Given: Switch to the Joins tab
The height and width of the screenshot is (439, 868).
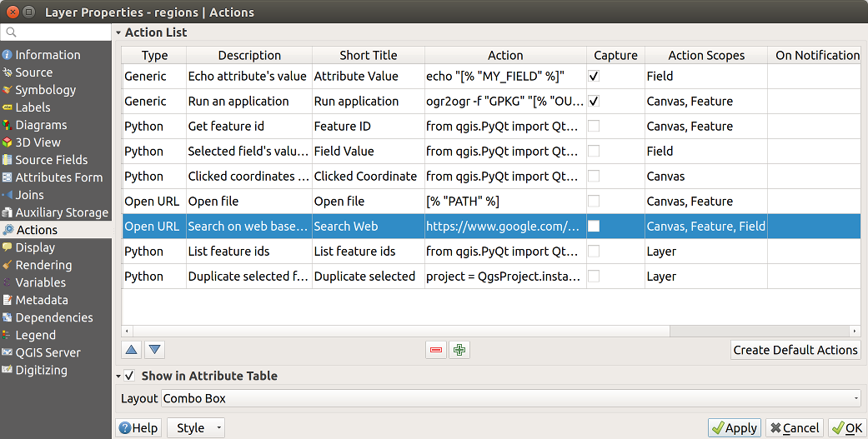Looking at the screenshot, I should pos(29,195).
